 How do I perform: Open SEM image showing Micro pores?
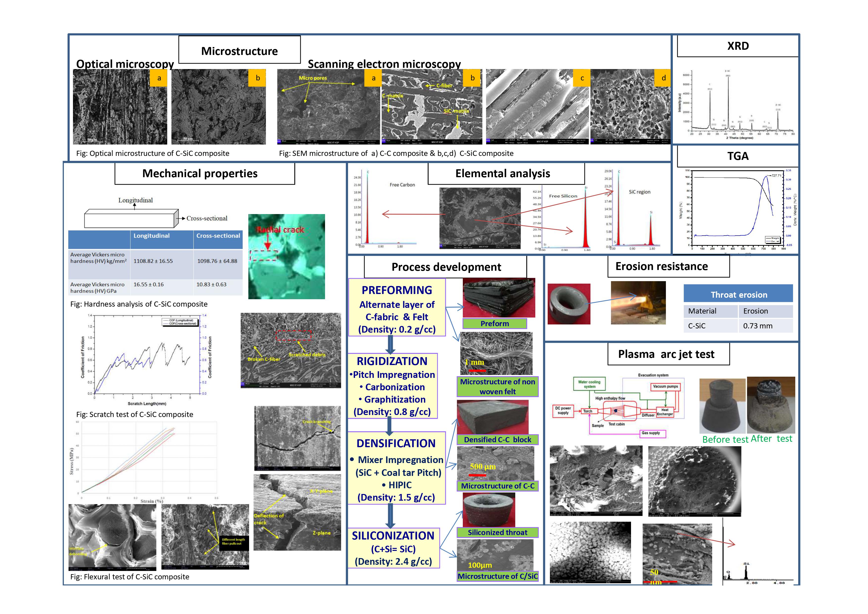(328, 107)
